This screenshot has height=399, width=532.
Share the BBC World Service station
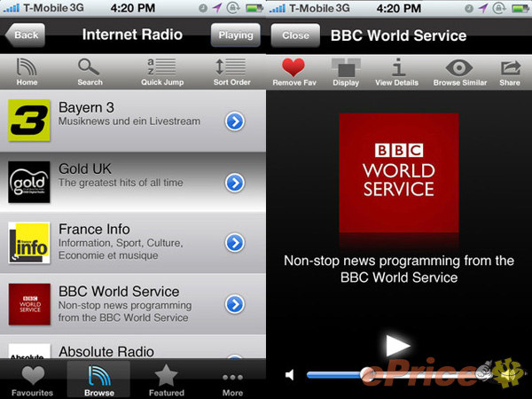(510, 72)
